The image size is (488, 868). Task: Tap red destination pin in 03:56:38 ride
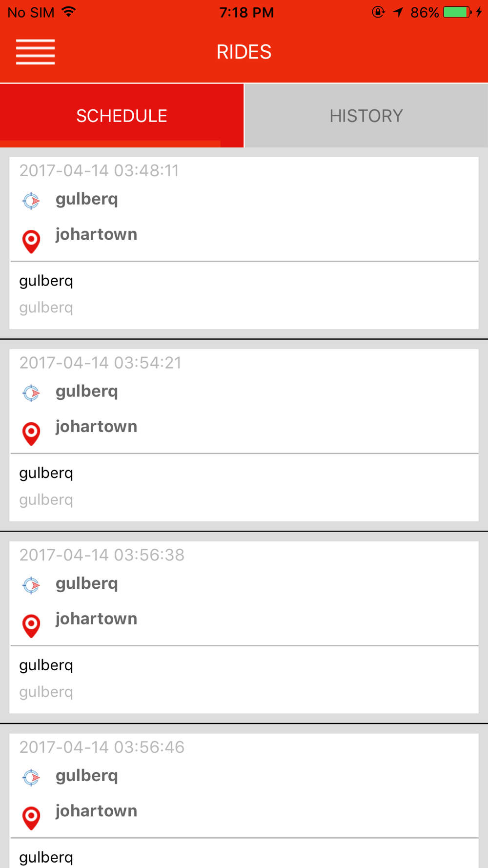point(31,626)
